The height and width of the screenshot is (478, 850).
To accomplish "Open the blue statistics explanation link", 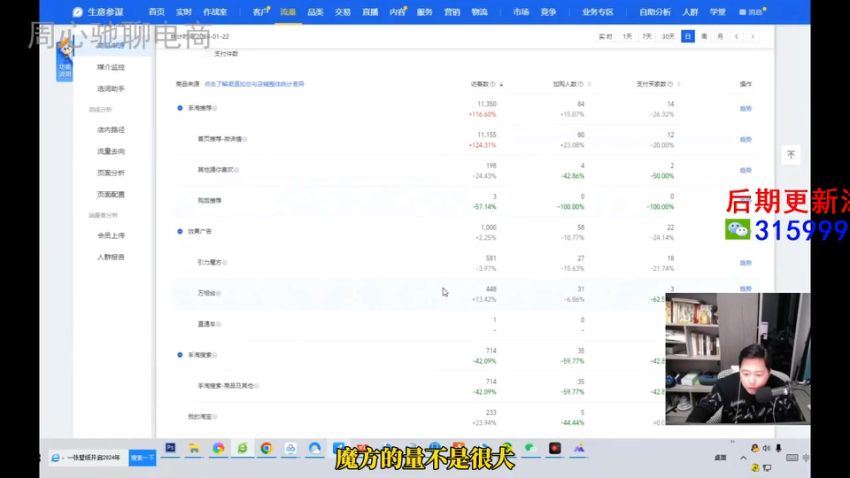I will [254, 84].
